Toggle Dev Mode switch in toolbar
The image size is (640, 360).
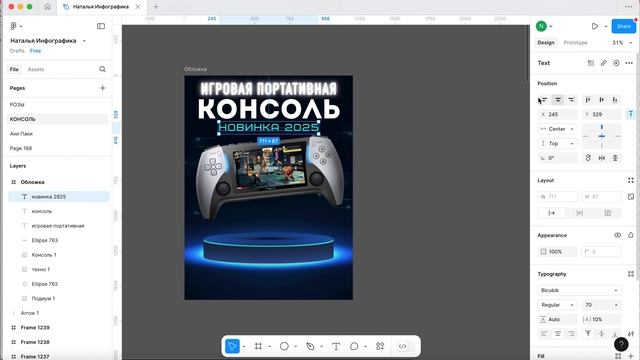(406, 346)
